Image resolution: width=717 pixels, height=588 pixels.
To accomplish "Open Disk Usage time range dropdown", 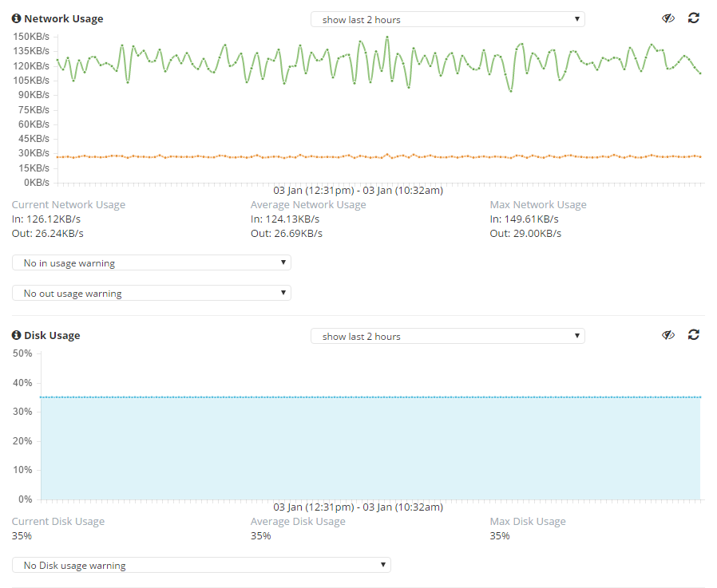I will [448, 336].
